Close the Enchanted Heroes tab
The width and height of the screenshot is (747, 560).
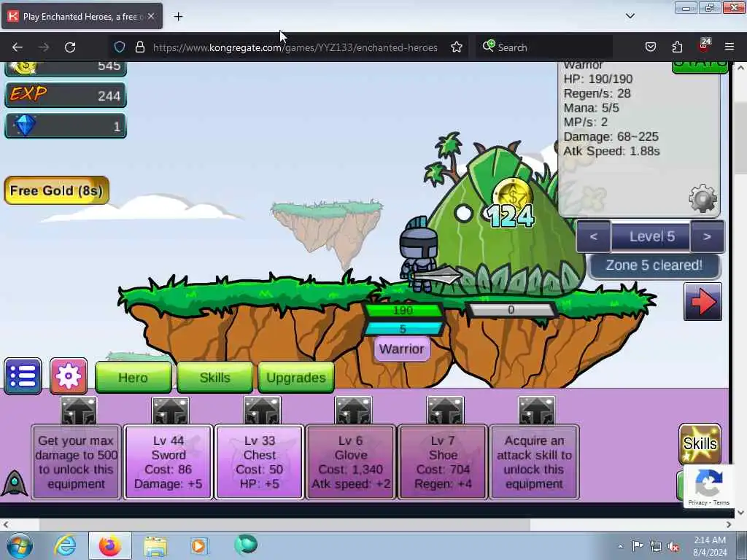click(x=151, y=16)
